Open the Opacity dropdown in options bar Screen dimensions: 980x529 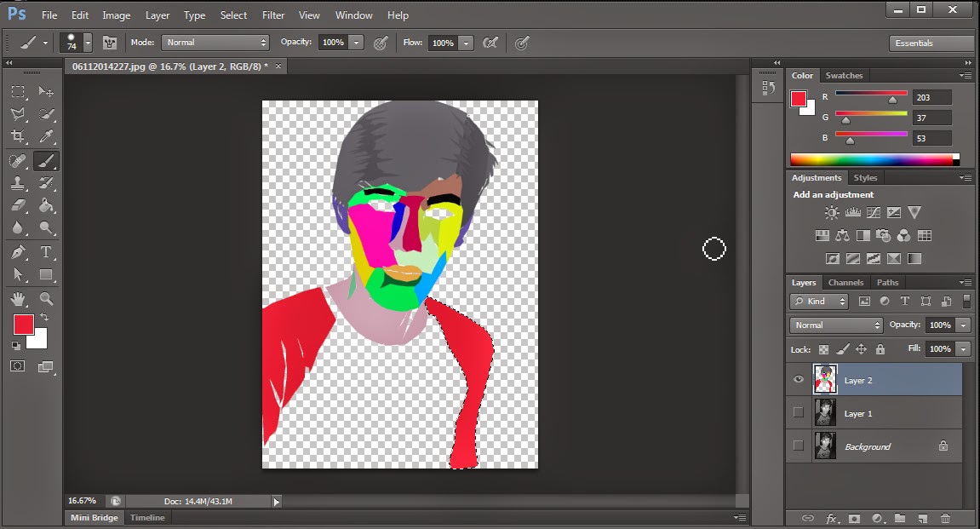click(356, 43)
